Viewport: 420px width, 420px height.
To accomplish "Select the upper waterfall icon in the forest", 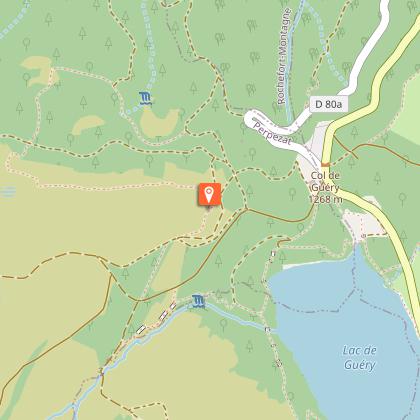I will click(146, 99).
